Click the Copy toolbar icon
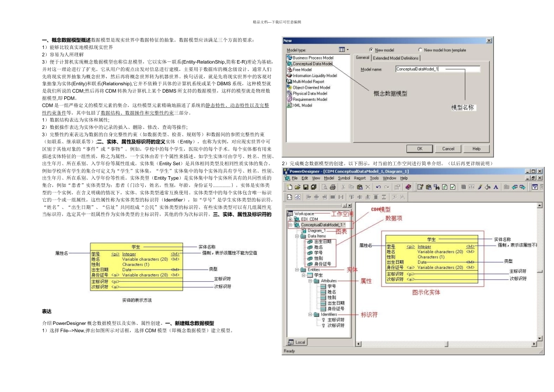554x392 pixels. pyautogui.click(x=351, y=187)
